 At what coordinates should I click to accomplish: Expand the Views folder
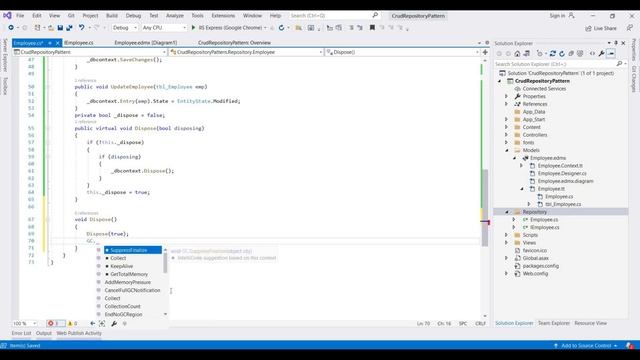click(x=507, y=243)
